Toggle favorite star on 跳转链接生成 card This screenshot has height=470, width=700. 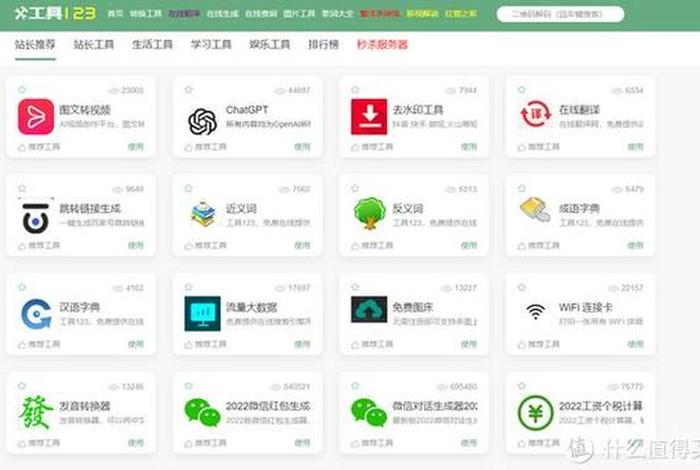tap(22, 188)
